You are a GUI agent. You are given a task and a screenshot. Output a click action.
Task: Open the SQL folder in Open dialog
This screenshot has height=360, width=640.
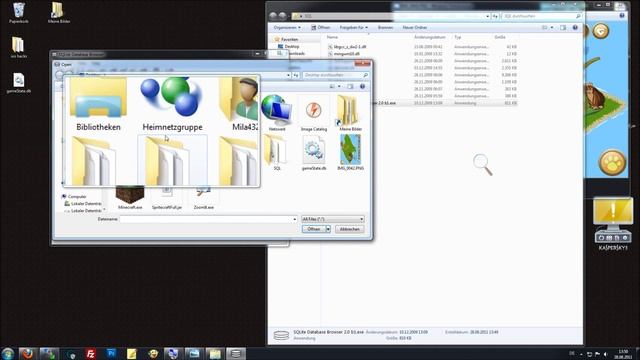click(276, 153)
